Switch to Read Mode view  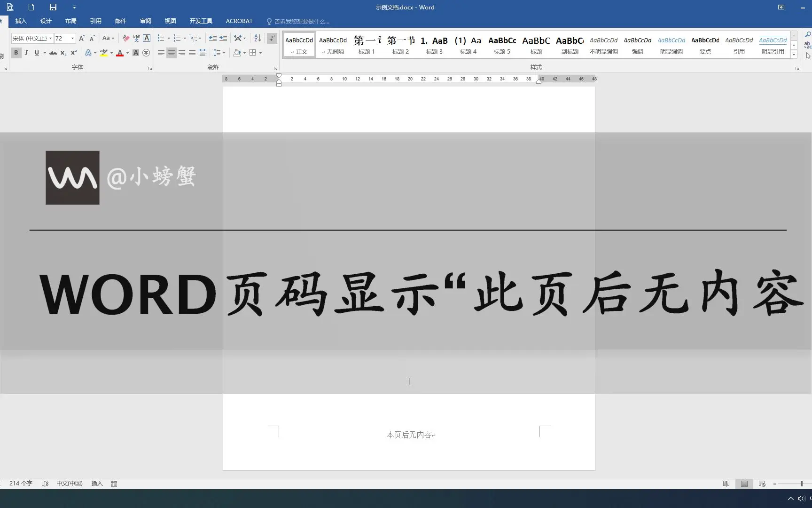click(x=726, y=484)
